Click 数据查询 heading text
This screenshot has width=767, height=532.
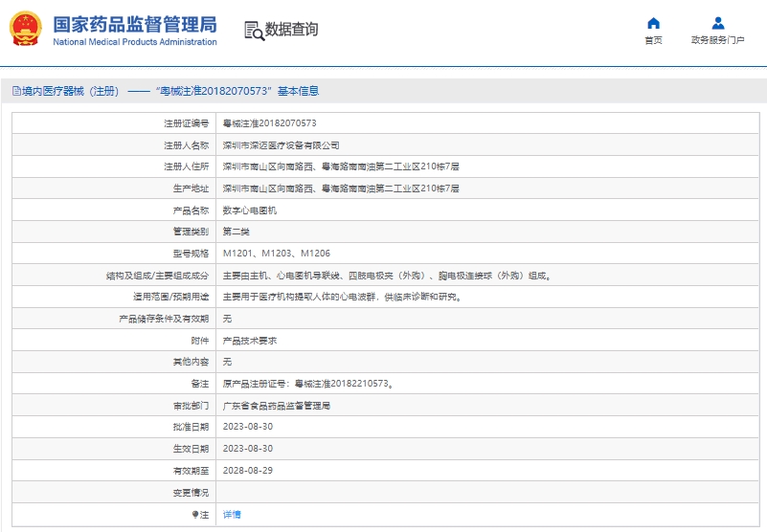(x=291, y=30)
